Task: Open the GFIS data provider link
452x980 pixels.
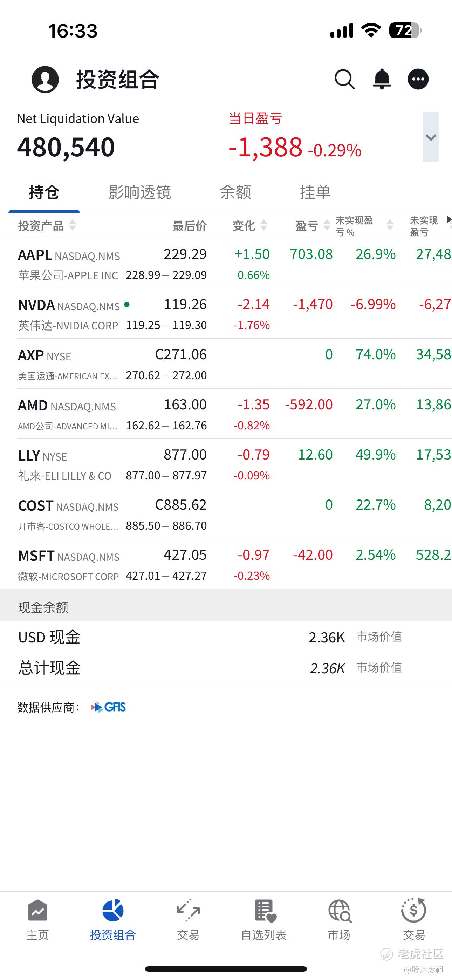Action: 108,707
